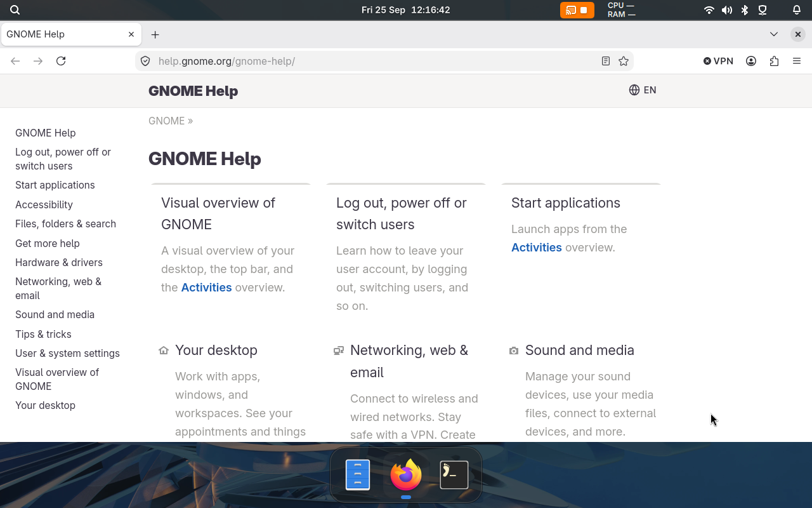The width and height of the screenshot is (812, 508).
Task: Click the search magnifier in the top bar
Action: pyautogui.click(x=15, y=10)
